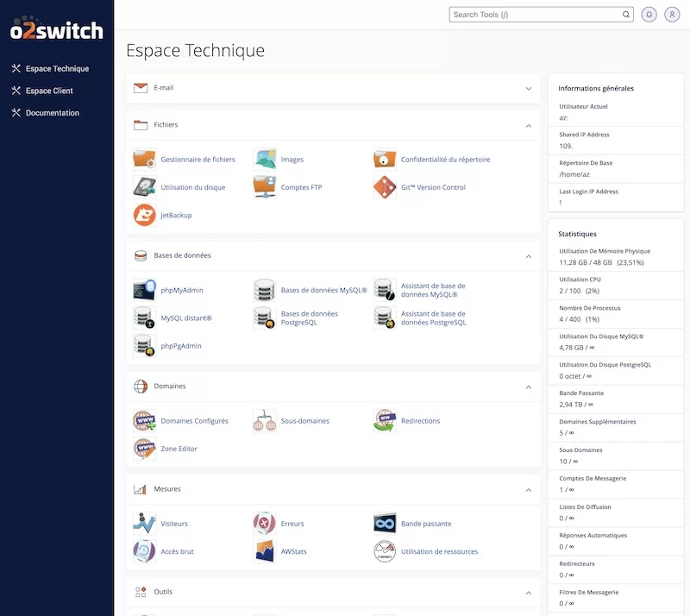The image size is (690, 616).
Task: Open MySQL distant icon
Action: (144, 317)
